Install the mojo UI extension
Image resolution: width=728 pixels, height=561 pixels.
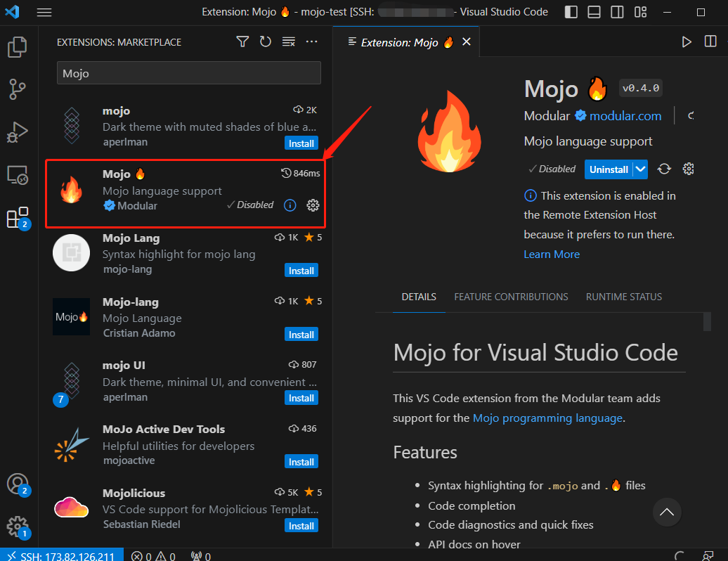click(x=301, y=398)
